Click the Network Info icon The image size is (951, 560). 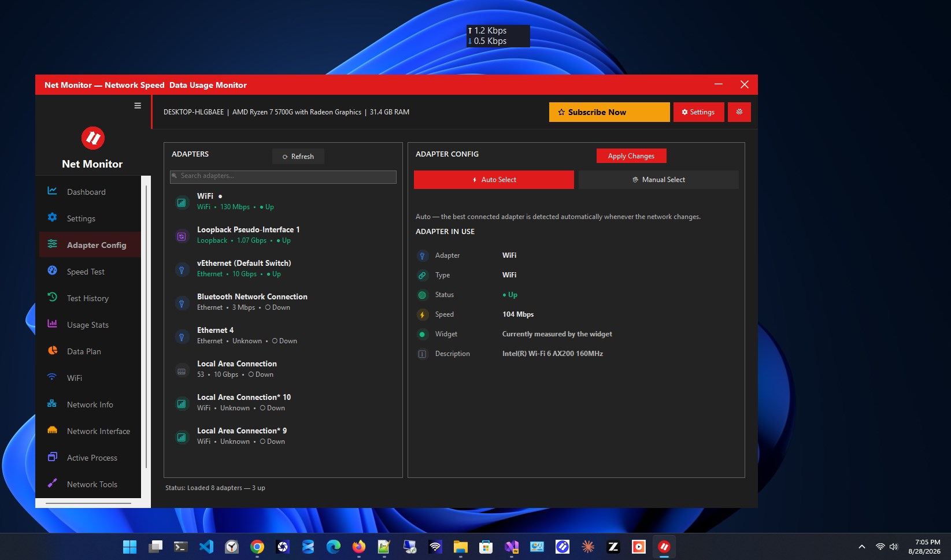52,404
